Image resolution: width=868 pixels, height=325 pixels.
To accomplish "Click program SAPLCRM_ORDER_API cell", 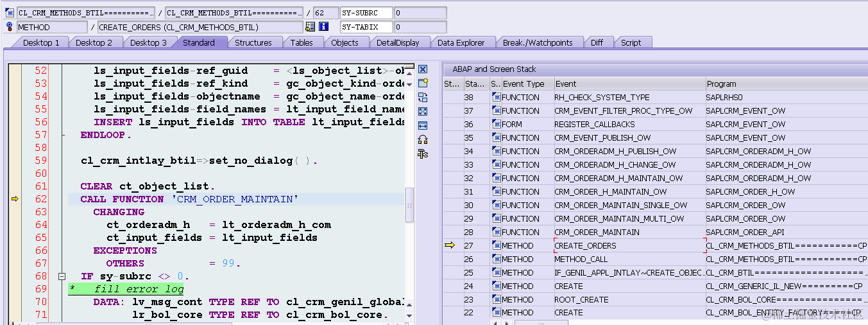I will pyautogui.click(x=745, y=232).
